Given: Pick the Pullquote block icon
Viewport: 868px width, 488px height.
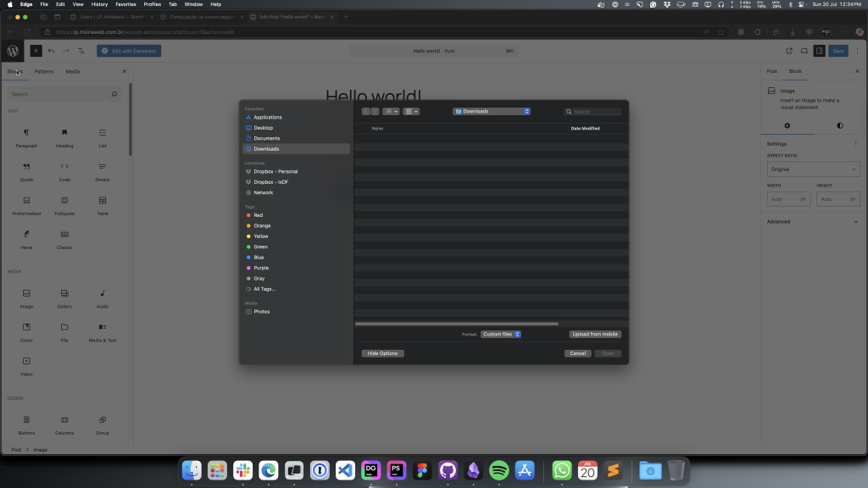Looking at the screenshot, I should pyautogui.click(x=64, y=201).
